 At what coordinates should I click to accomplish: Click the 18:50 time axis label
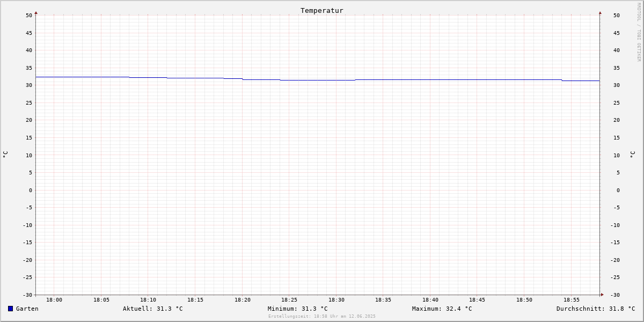pyautogui.click(x=524, y=300)
